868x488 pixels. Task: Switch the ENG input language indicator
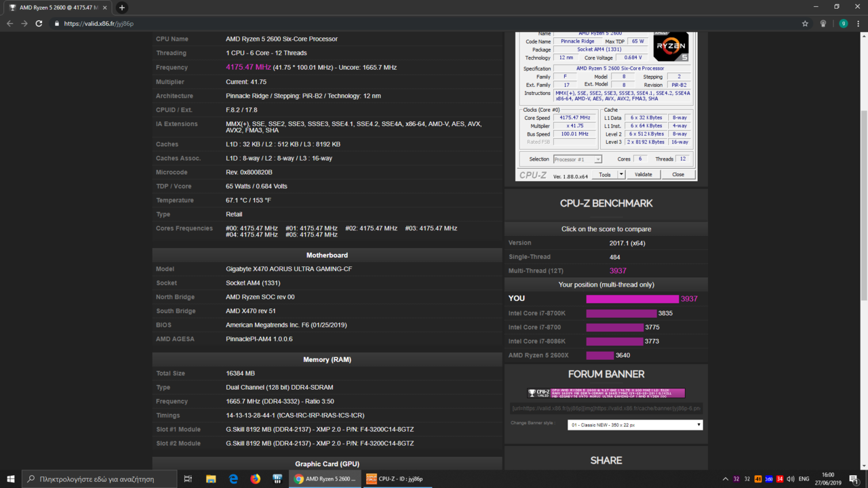point(804,479)
